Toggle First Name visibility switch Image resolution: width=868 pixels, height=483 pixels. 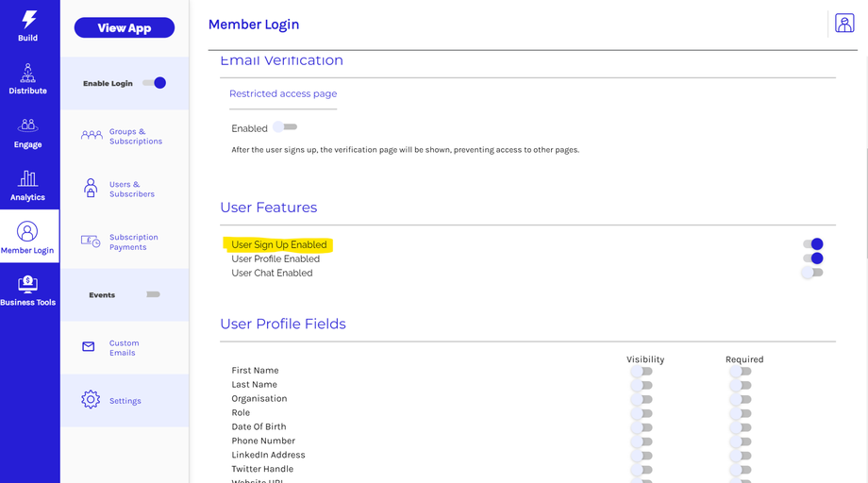coord(642,371)
